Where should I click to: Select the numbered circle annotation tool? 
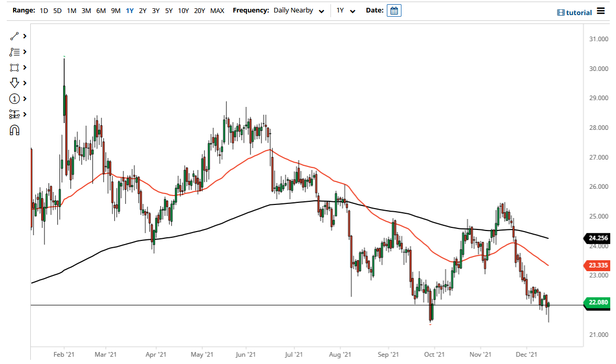14,99
